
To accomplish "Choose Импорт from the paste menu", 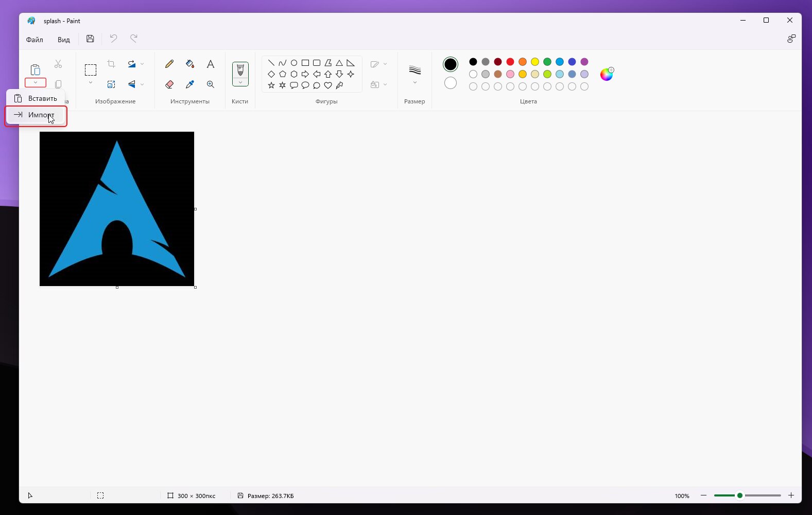I will (x=36, y=115).
